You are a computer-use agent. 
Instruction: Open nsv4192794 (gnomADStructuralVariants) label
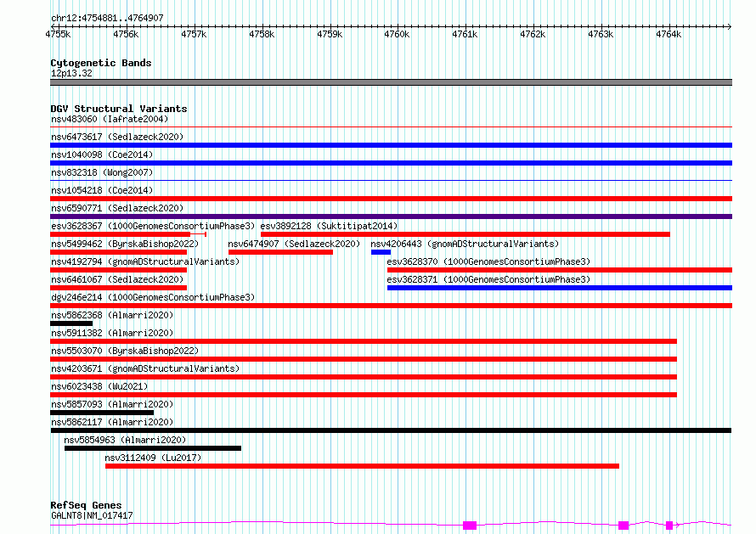click(x=145, y=261)
